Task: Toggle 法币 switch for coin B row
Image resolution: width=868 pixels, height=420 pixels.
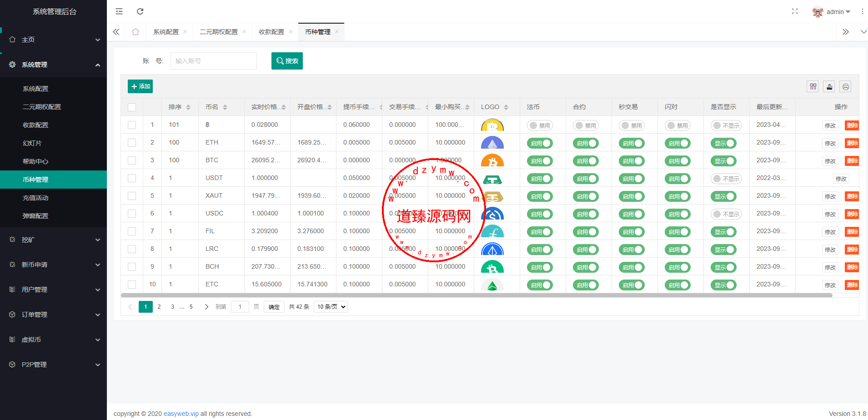Action: point(540,125)
